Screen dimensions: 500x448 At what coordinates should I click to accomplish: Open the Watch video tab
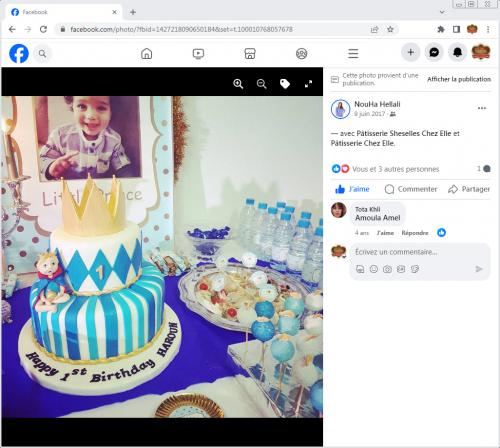(x=198, y=53)
